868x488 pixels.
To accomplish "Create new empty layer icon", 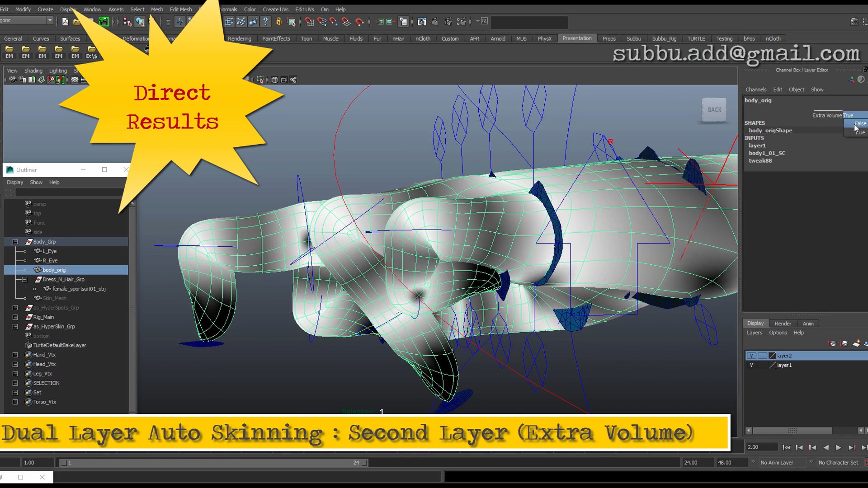I will 856,343.
